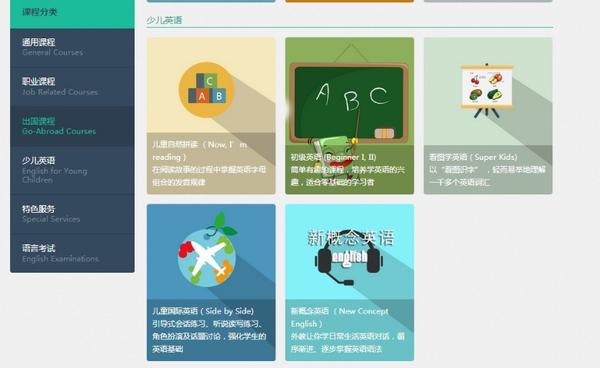Open the 职业课程 Job Related Courses menu

[72, 86]
